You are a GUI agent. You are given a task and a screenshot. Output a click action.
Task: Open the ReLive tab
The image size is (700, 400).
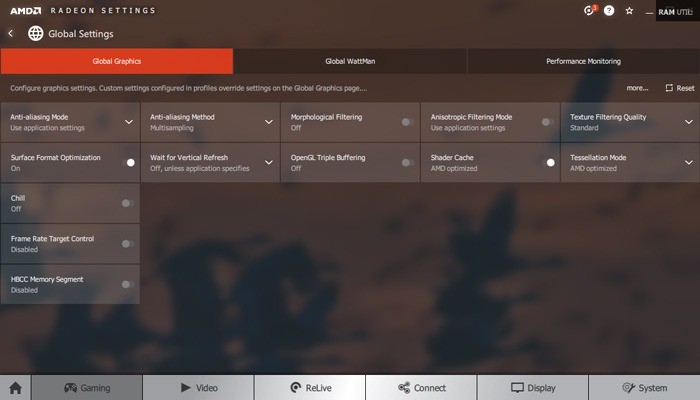pos(310,388)
